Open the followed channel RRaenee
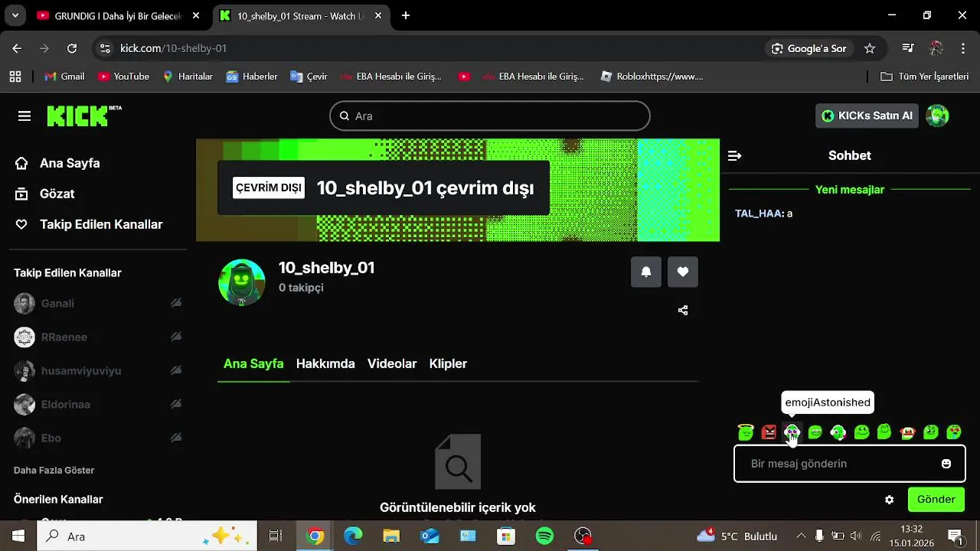This screenshot has width=980, height=551. [x=98, y=337]
